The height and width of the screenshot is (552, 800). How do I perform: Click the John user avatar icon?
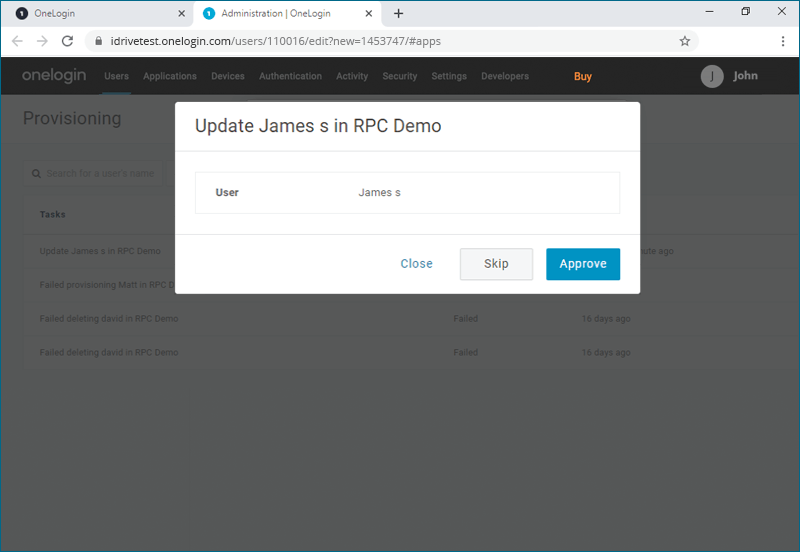coord(712,77)
